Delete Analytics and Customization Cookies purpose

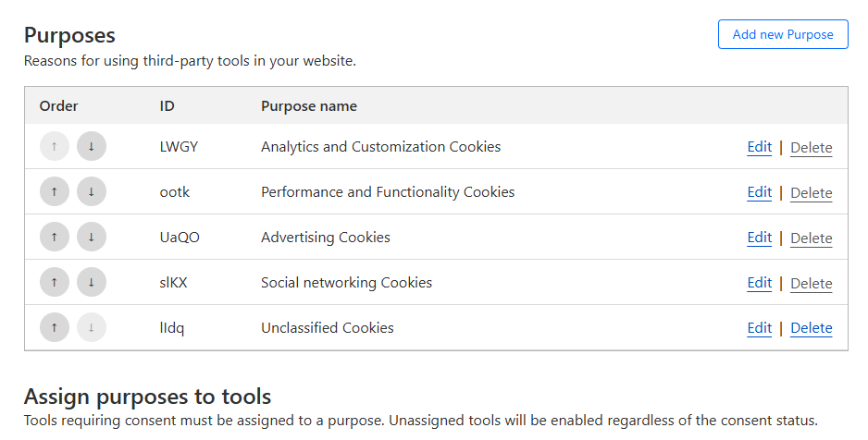pyautogui.click(x=811, y=148)
